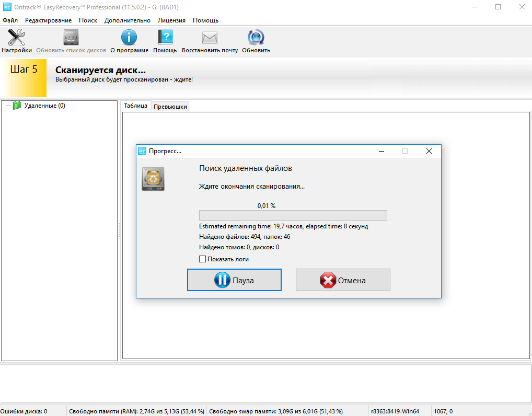
Task: Open the Дополнительно menu
Action: point(127,20)
